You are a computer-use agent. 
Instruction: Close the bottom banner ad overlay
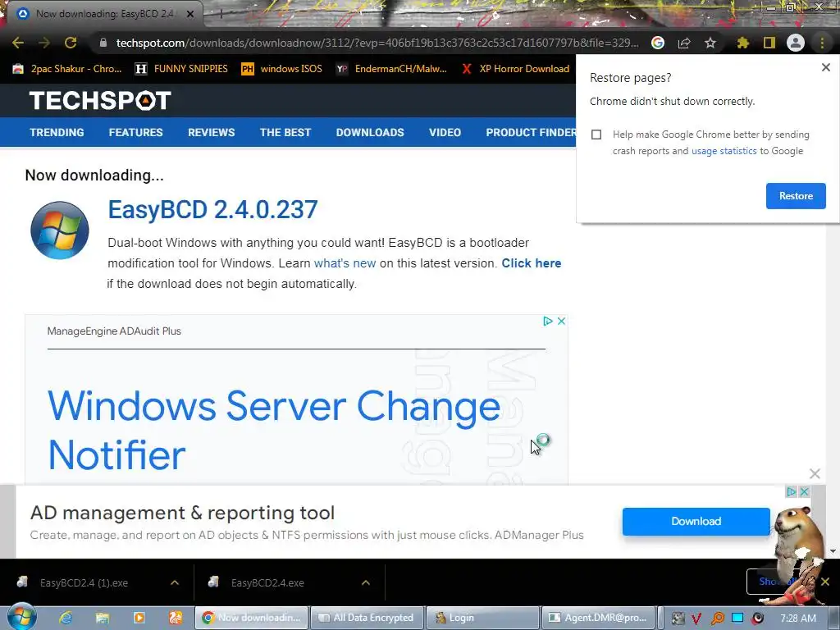[x=815, y=473]
